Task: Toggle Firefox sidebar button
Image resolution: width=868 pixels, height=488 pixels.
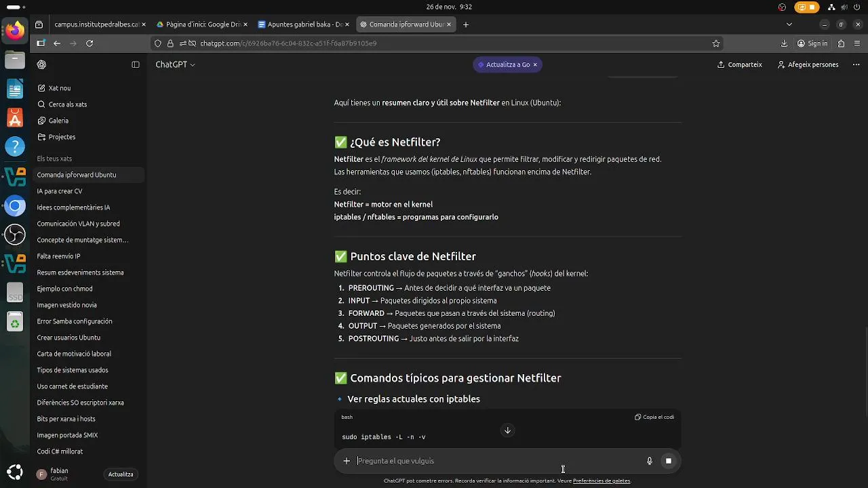Action: pos(41,43)
